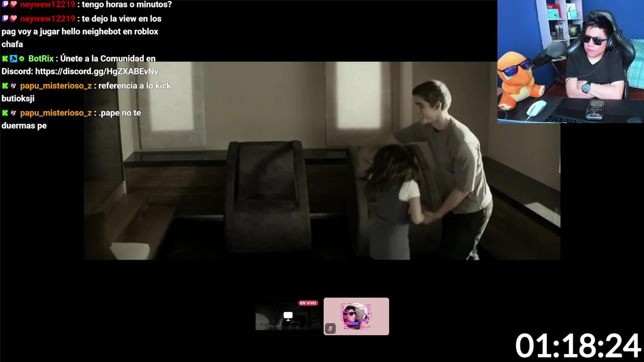Click the monitor icon on the live screen thumbnail
Viewport: 644px width, 362px height.
288,316
